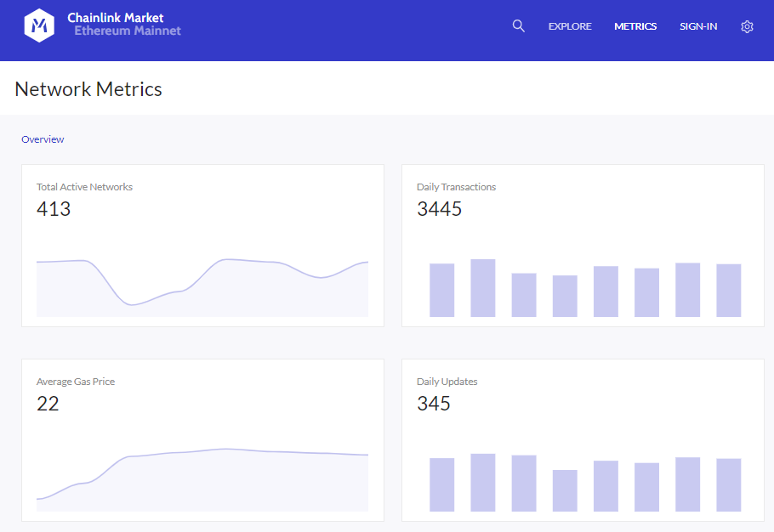Click the Chainlink Market hexagon logo
Screen dimensions: 774x532
(x=39, y=25)
